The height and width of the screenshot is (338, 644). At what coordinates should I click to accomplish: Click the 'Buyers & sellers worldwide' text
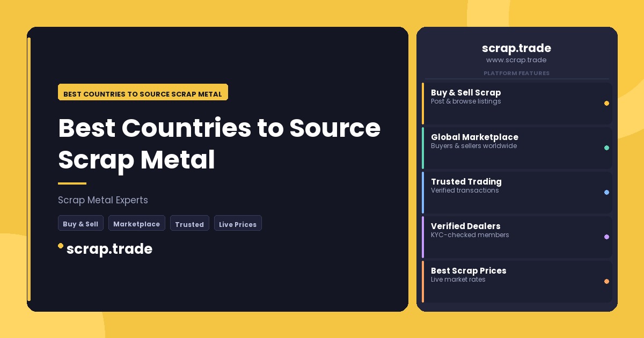click(x=474, y=146)
